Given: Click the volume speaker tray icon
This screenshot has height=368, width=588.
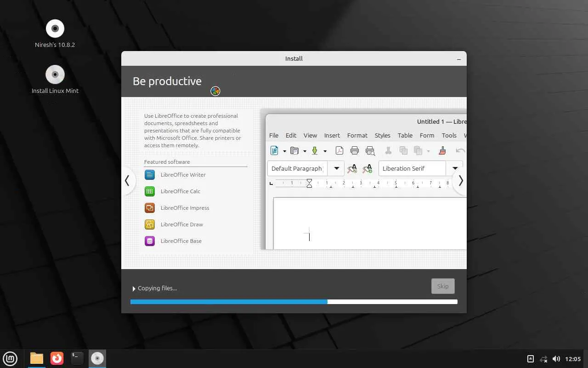Looking at the screenshot, I should point(556,359).
